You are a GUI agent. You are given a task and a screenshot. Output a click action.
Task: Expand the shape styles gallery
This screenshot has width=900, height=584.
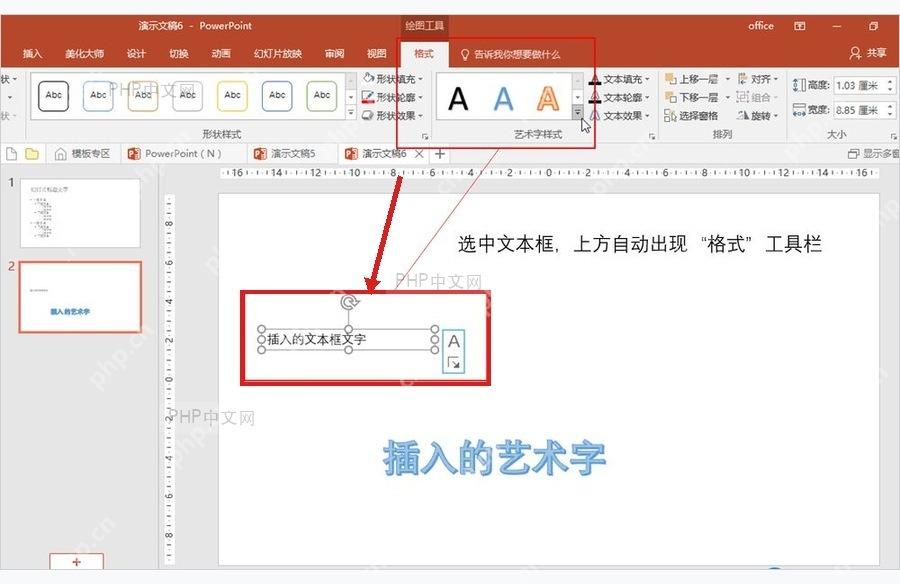pyautogui.click(x=351, y=114)
